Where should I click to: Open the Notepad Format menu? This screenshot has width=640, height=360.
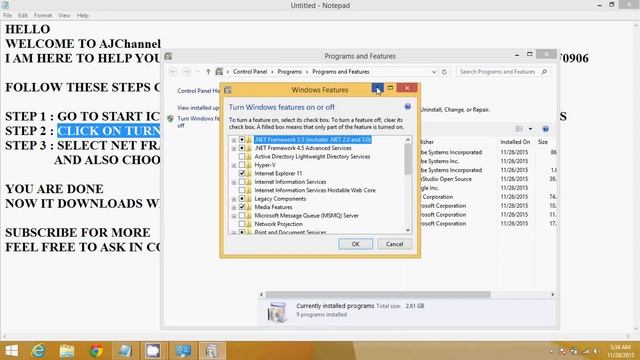[43, 16]
